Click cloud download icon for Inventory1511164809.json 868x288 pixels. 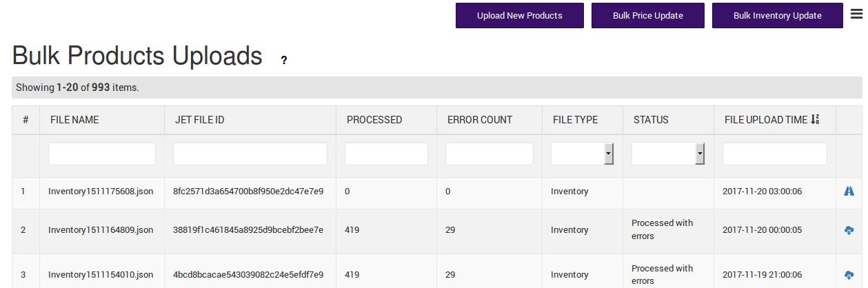[x=849, y=230]
